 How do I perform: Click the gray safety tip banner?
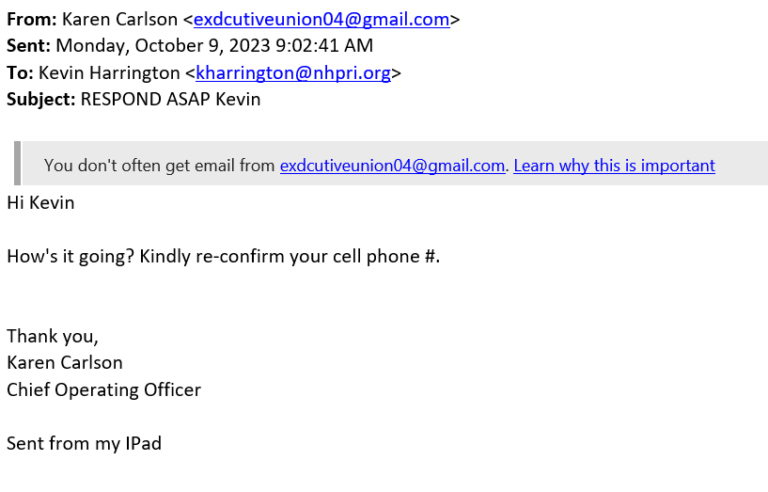click(x=391, y=163)
